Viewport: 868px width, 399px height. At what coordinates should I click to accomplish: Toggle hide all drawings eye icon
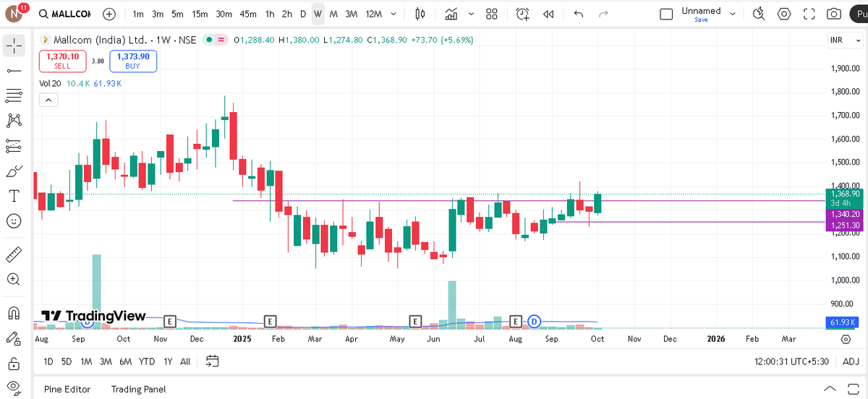click(13, 387)
